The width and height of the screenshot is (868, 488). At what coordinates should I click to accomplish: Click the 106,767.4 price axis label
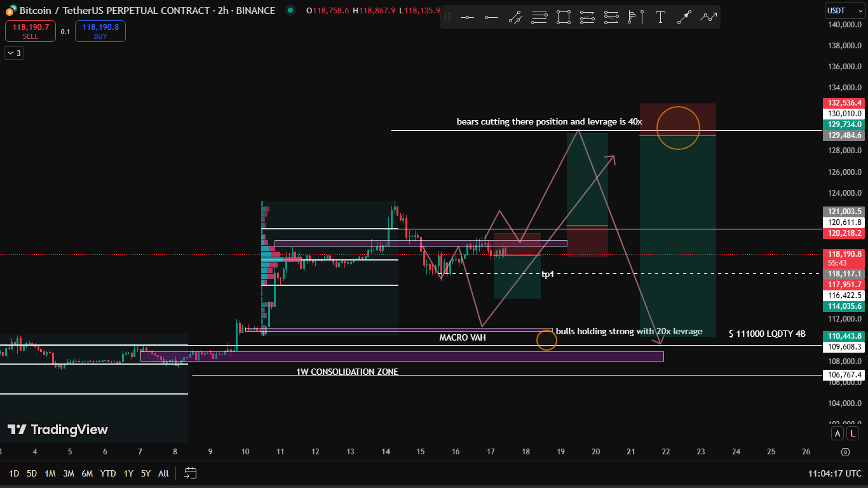(843, 375)
